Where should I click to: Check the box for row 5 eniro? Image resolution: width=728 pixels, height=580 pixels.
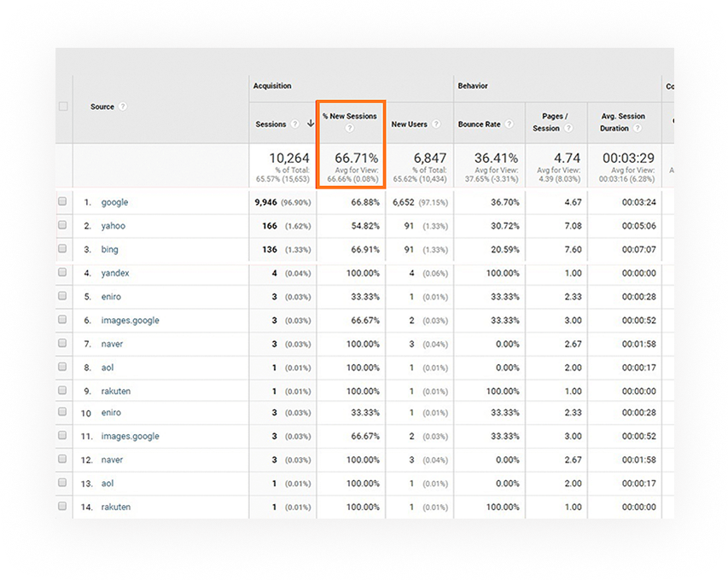pyautogui.click(x=62, y=296)
